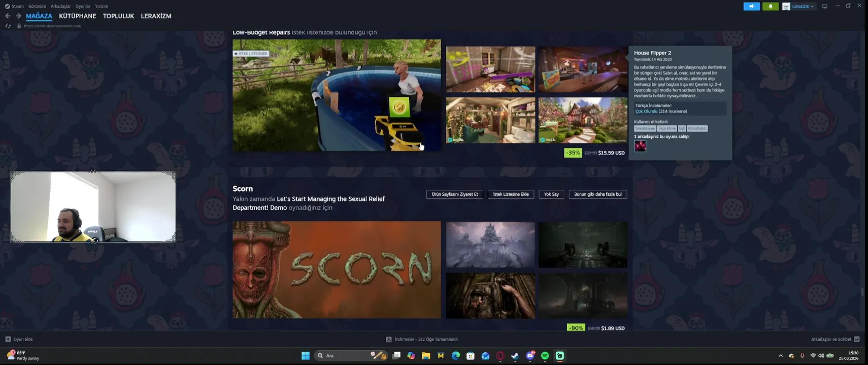Screen dimensions: 868x365
Task: Open Scorn dark corridor screenshot
Action: coord(583,245)
